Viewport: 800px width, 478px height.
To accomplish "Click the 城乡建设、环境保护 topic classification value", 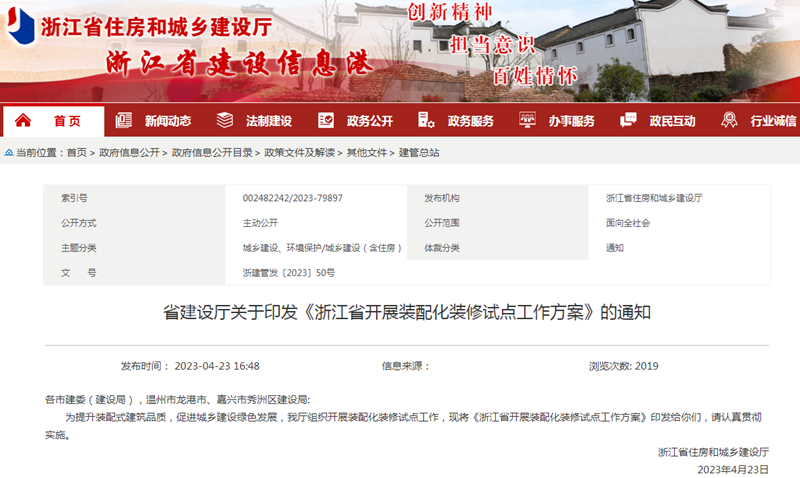I will coord(322,248).
